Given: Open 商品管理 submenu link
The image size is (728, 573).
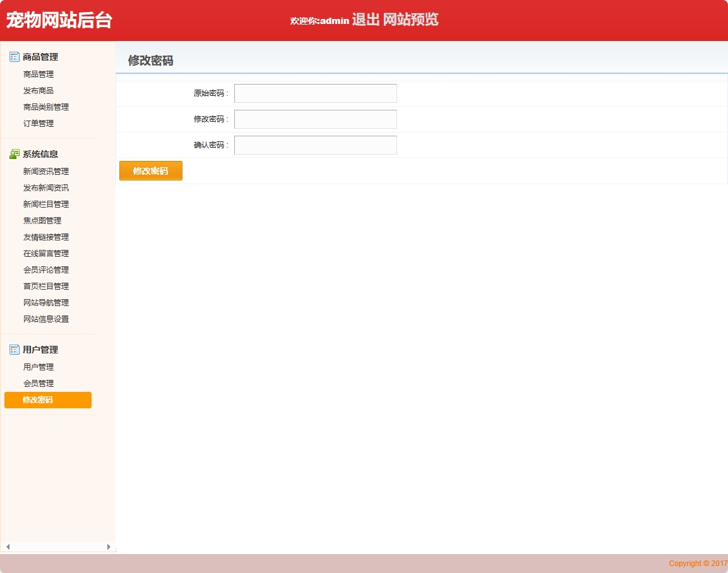Looking at the screenshot, I should pyautogui.click(x=39, y=74).
